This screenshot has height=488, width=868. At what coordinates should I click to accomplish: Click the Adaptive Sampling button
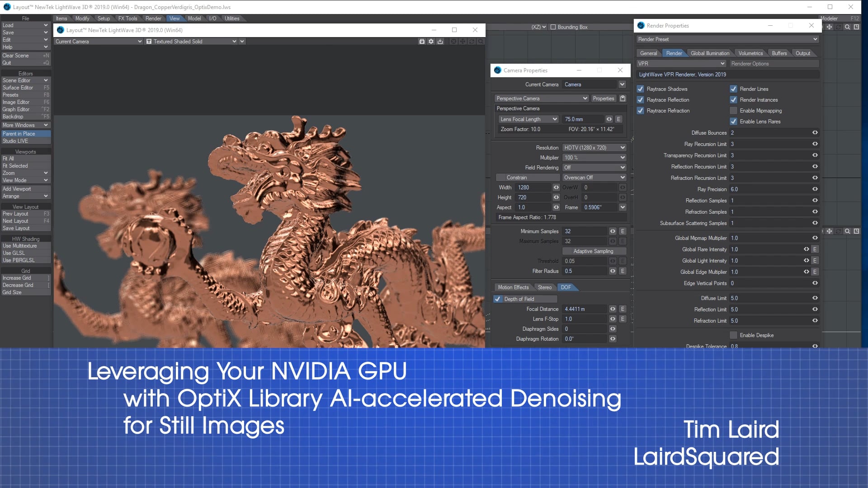[593, 251]
